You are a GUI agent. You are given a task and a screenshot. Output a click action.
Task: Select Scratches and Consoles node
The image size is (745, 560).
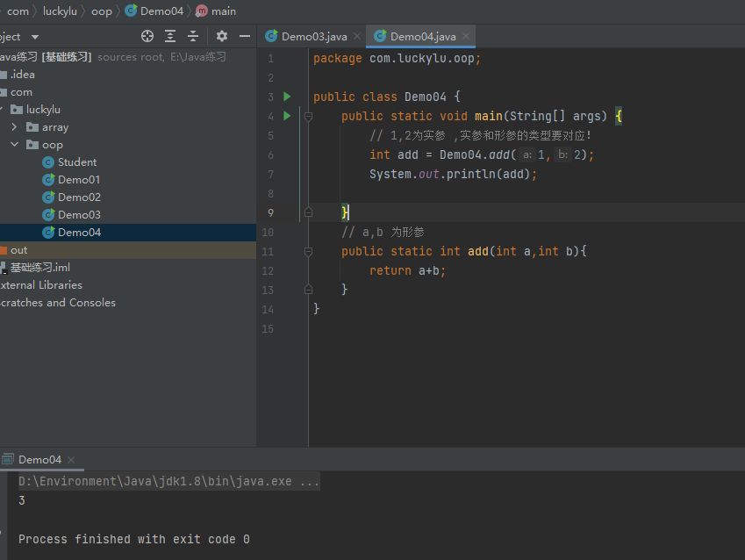pyautogui.click(x=58, y=303)
